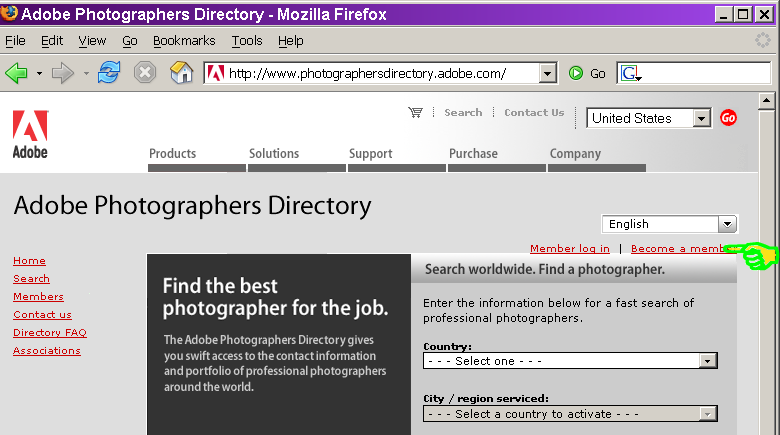The width and height of the screenshot is (780, 435).
Task: Click the Adobe logo
Action: tap(29, 134)
